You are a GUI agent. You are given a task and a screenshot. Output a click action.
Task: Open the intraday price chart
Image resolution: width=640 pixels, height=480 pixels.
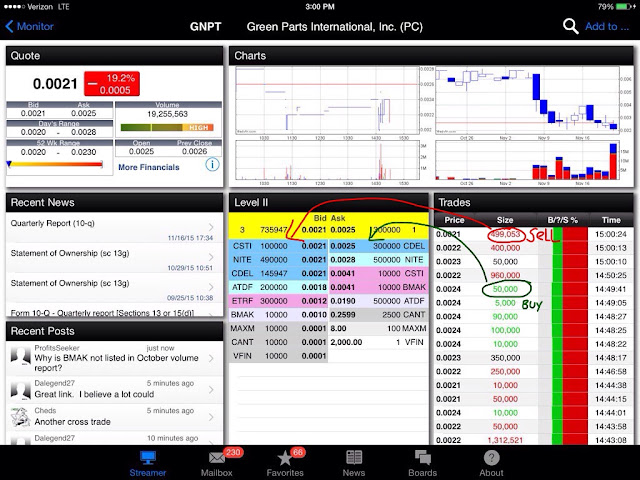[x=328, y=100]
